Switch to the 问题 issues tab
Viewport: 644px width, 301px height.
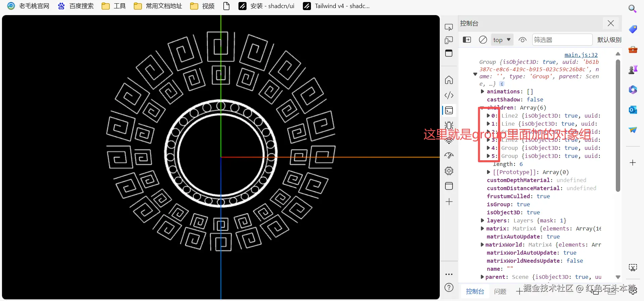(x=500, y=291)
